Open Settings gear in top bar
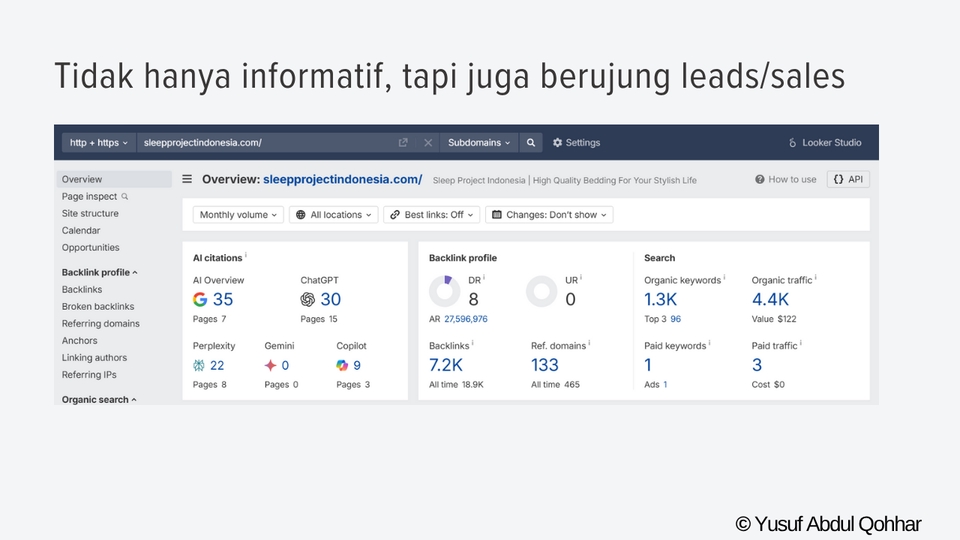Screen dimensions: 960x540 pos(576,143)
